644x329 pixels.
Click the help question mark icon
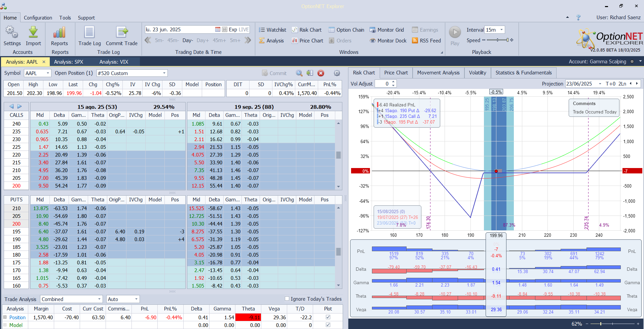578,18
